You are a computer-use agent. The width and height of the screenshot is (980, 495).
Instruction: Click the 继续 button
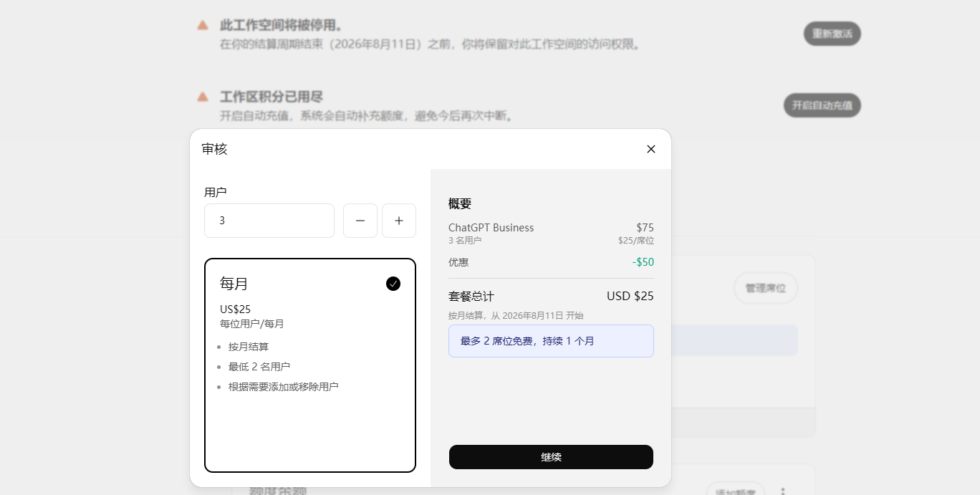click(x=551, y=457)
